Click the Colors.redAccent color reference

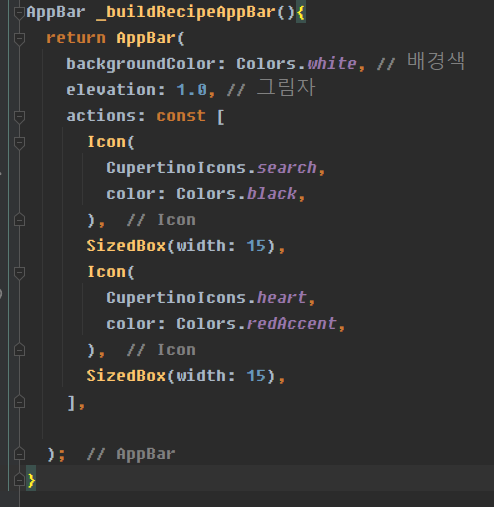click(256, 324)
